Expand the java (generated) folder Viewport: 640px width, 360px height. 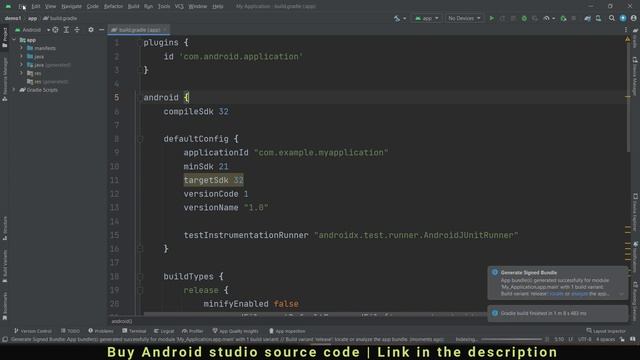21,65
